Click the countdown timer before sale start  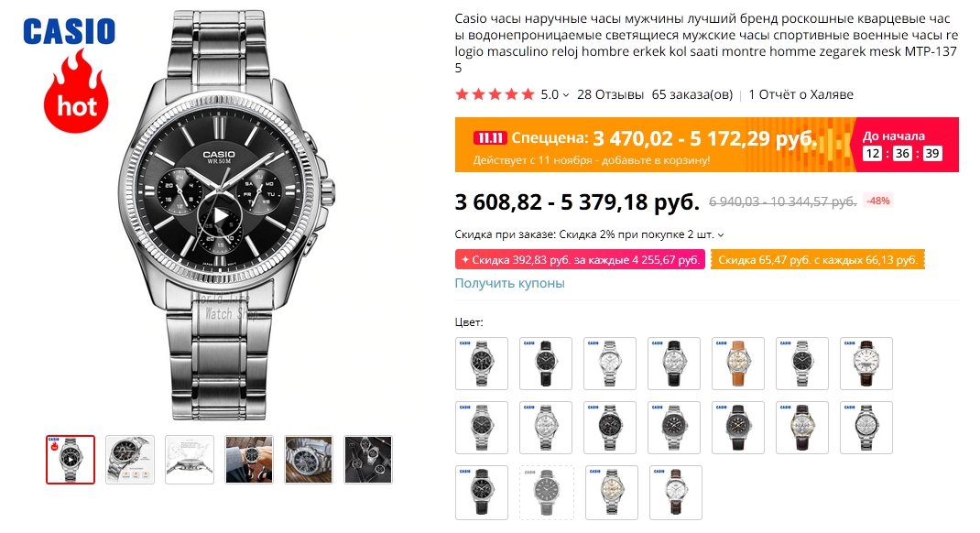click(902, 153)
